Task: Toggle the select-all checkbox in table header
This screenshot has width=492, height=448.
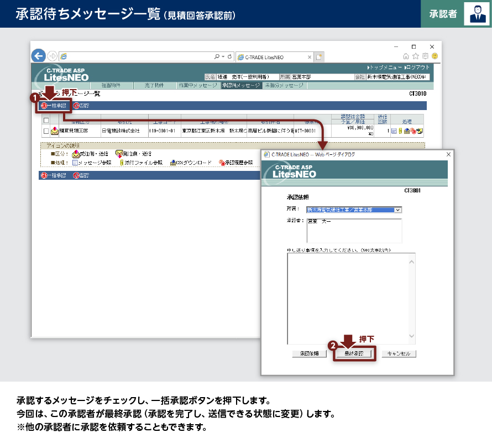Action: point(46,120)
